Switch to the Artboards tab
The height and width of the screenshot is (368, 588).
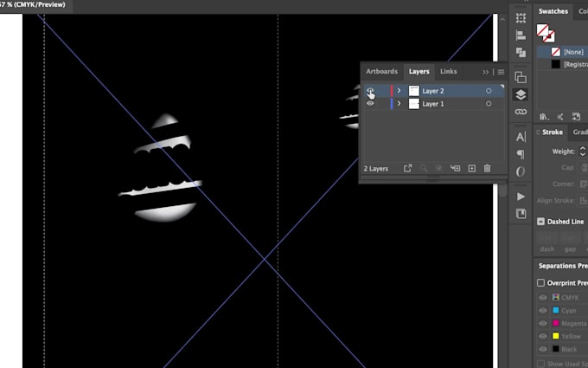point(381,71)
